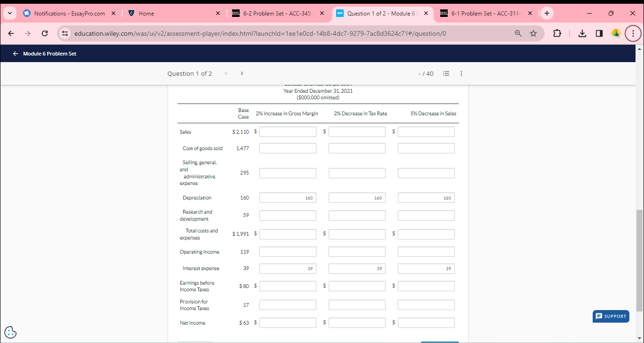The image size is (644, 343).
Task: Click Net Income field in 5% Decrease in Sales column
Action: 426,323
